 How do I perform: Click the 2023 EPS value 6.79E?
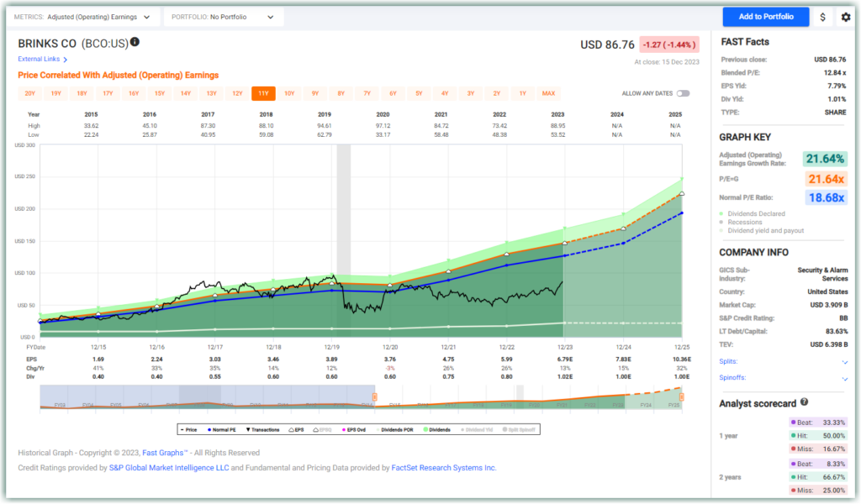pos(565,360)
